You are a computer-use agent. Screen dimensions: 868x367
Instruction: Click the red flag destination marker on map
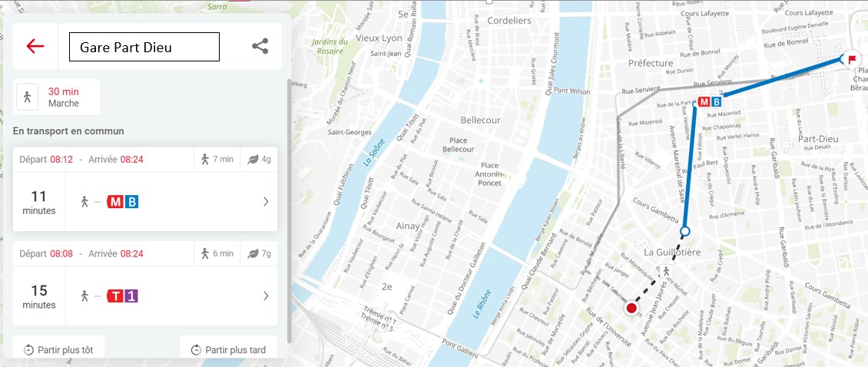851,58
